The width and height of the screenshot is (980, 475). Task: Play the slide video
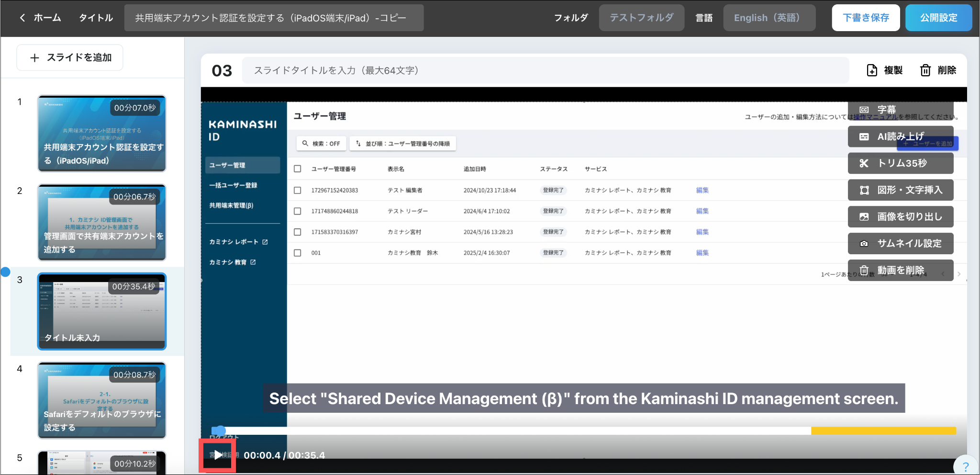[x=218, y=455]
